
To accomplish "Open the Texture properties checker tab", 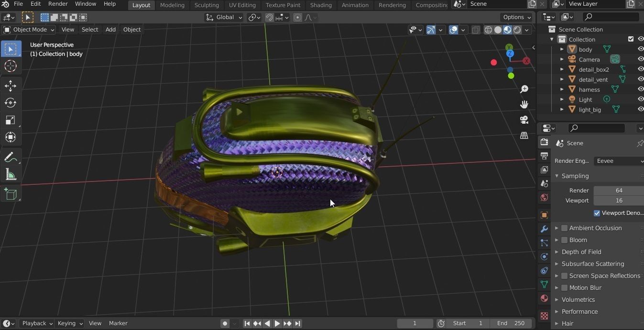I will tap(544, 316).
